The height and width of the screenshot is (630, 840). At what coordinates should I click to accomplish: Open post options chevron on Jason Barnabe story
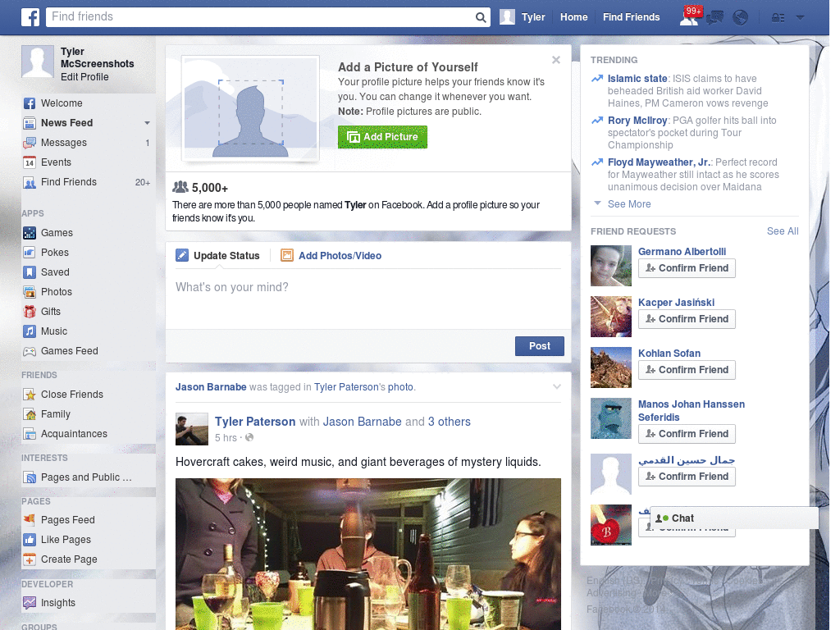click(557, 387)
